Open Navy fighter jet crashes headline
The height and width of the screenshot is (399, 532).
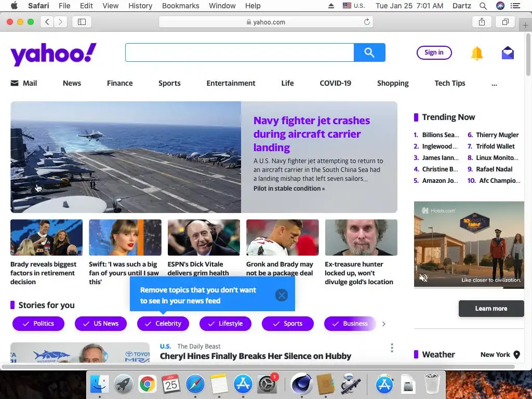(312, 134)
